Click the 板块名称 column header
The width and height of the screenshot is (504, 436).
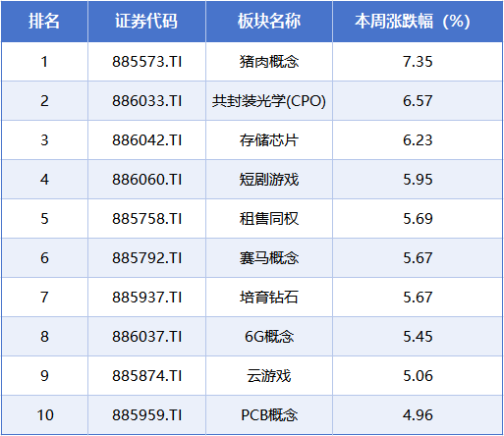tap(269, 22)
